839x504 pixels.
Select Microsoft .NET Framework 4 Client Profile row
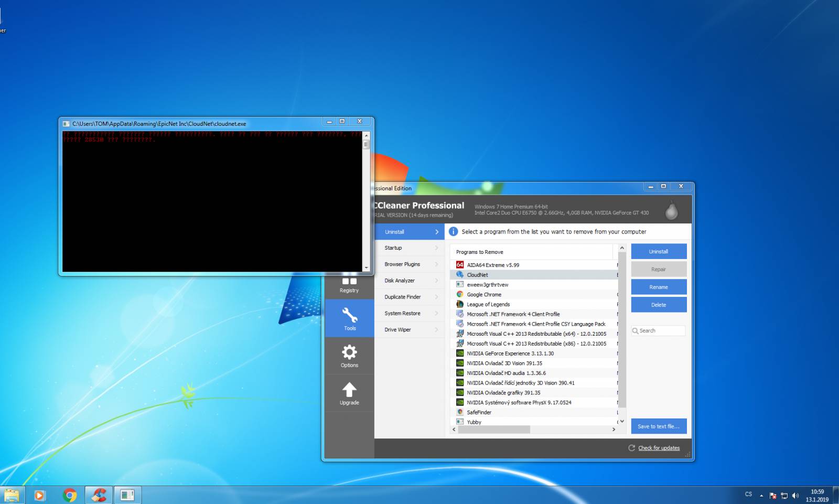[534, 314]
